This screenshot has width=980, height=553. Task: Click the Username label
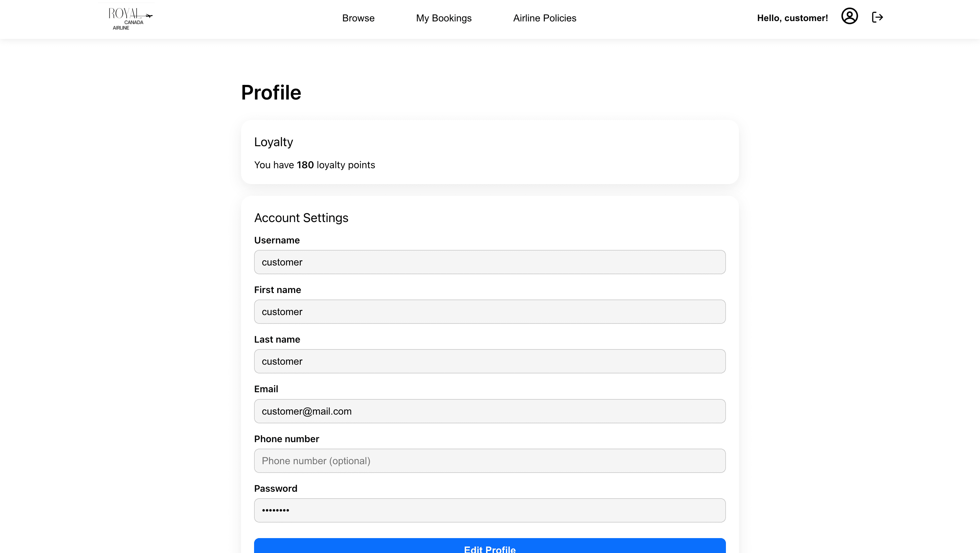(x=276, y=240)
